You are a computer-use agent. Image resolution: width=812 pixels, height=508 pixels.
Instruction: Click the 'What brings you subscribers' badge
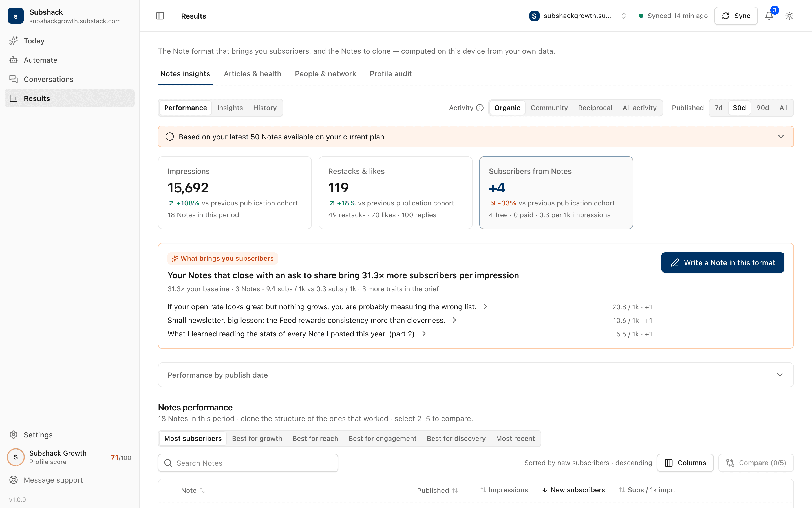pyautogui.click(x=222, y=258)
